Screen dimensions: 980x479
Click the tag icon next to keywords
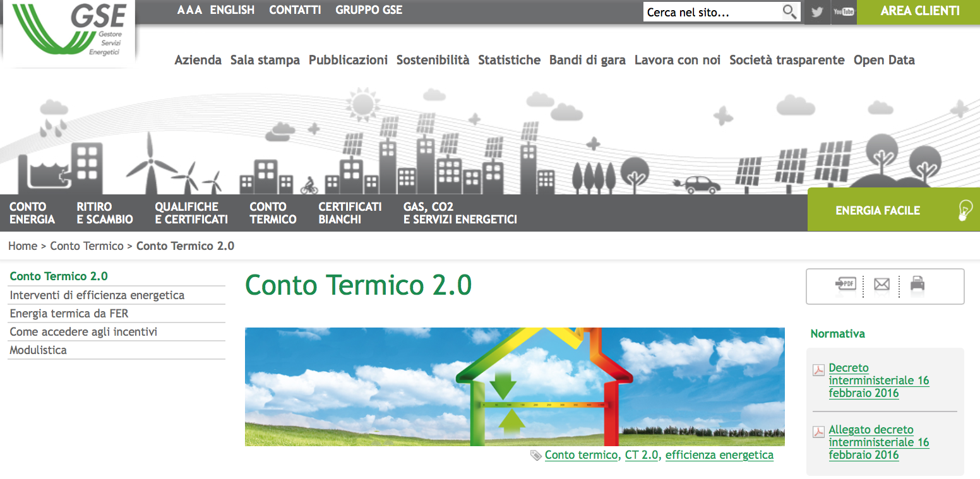[x=534, y=454]
